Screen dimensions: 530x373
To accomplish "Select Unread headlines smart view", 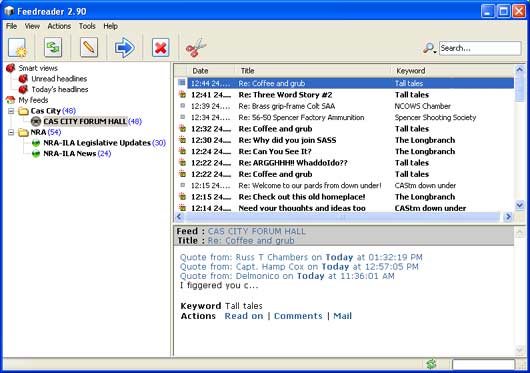I will pyautogui.click(x=59, y=79).
